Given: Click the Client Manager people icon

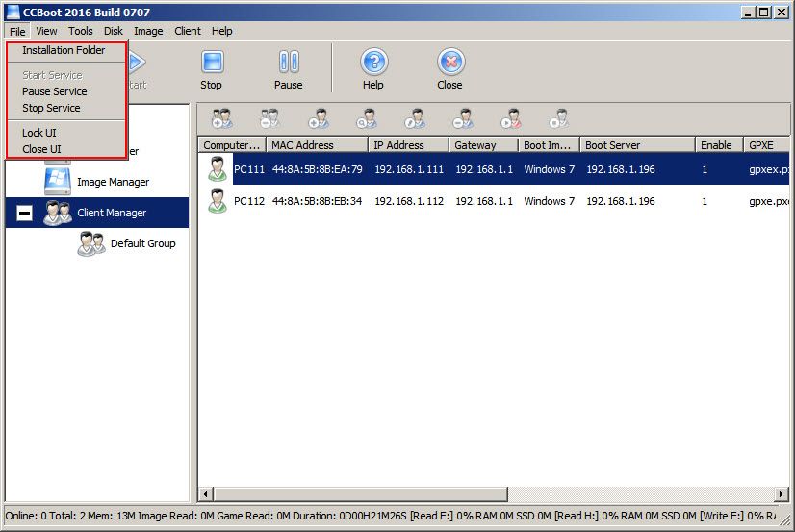Looking at the screenshot, I should point(58,213).
